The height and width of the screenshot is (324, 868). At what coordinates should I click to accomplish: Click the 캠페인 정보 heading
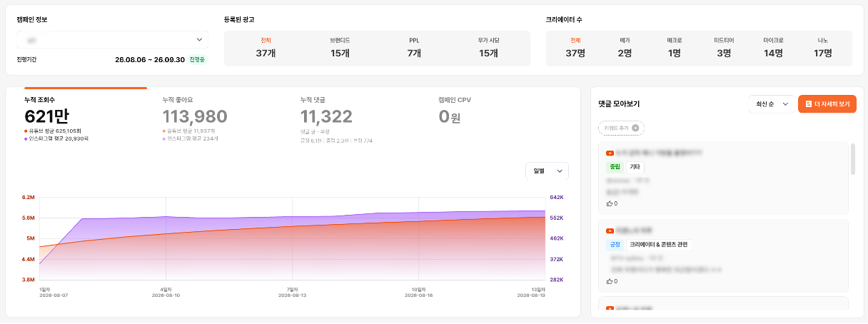coord(32,19)
